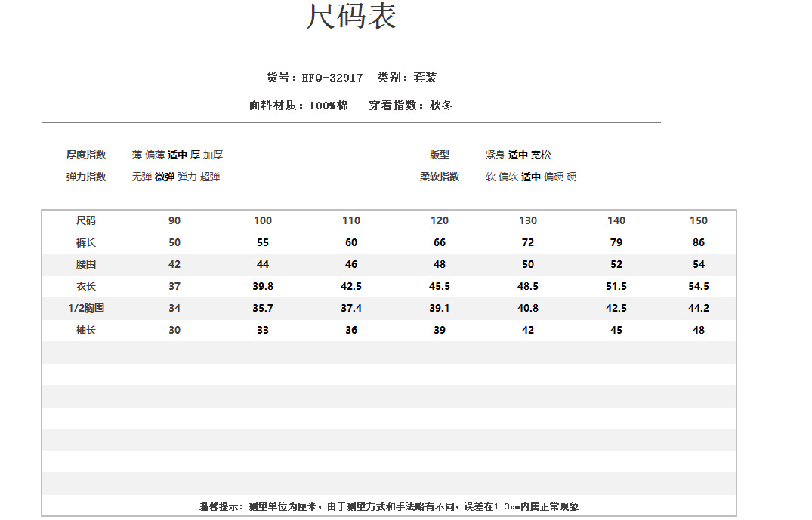
Task: Click the 衣长 row header
Action: tap(86, 286)
